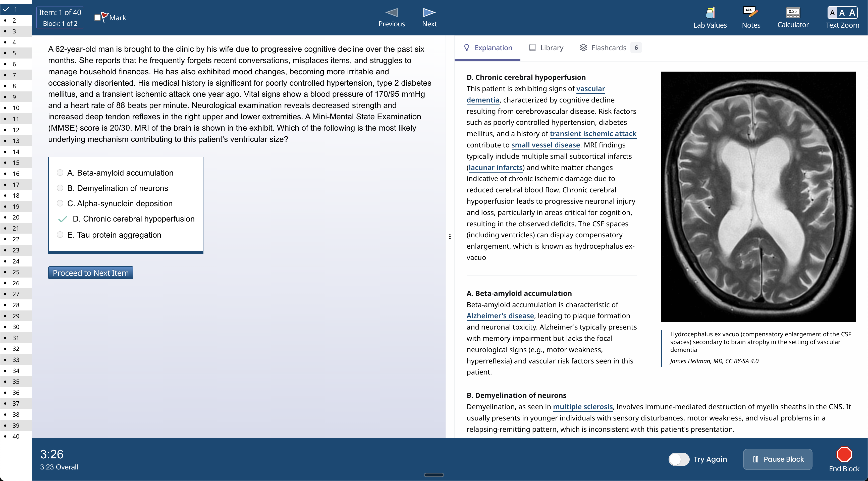The width and height of the screenshot is (868, 481).
Task: Click the largest Text Zoom letter
Action: tap(852, 13)
